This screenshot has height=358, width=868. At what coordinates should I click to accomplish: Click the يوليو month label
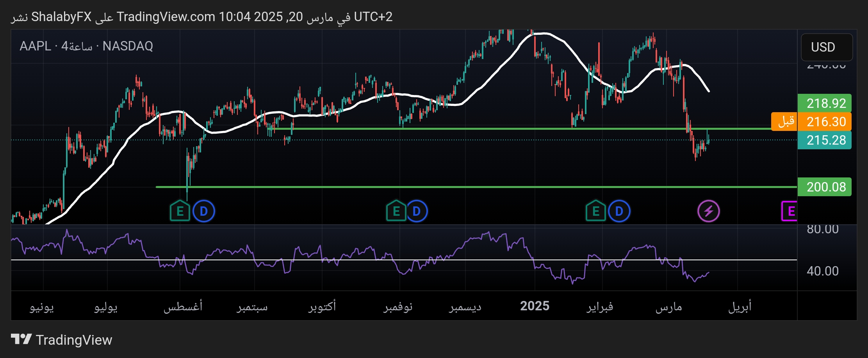106,307
